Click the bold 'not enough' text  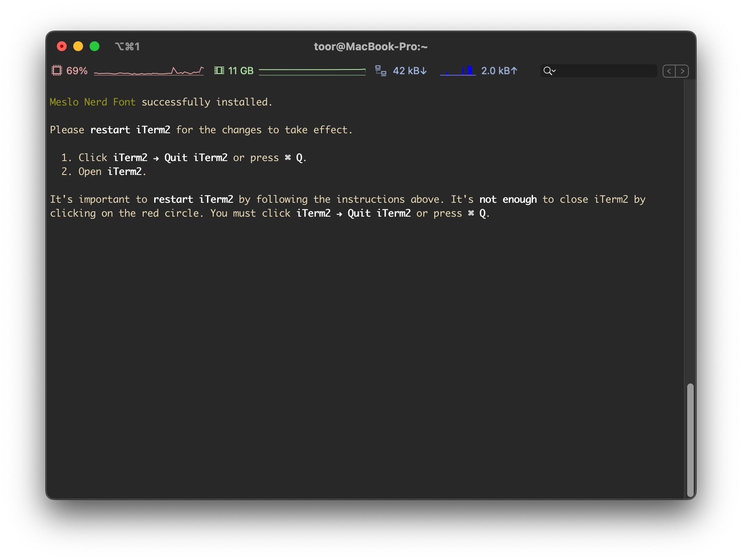click(x=508, y=199)
